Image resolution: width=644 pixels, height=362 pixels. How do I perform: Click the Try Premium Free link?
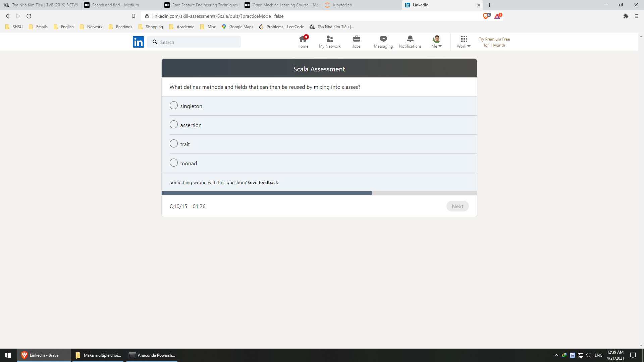494,42
